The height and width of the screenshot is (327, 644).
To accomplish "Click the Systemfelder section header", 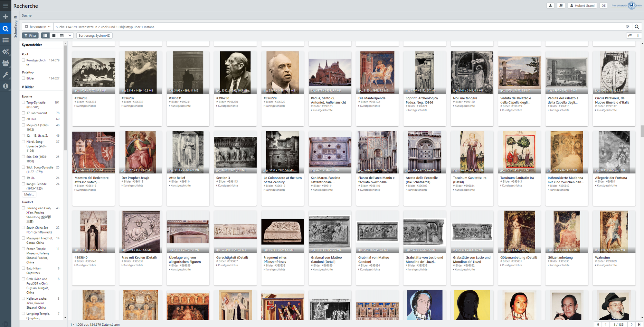I will point(32,45).
